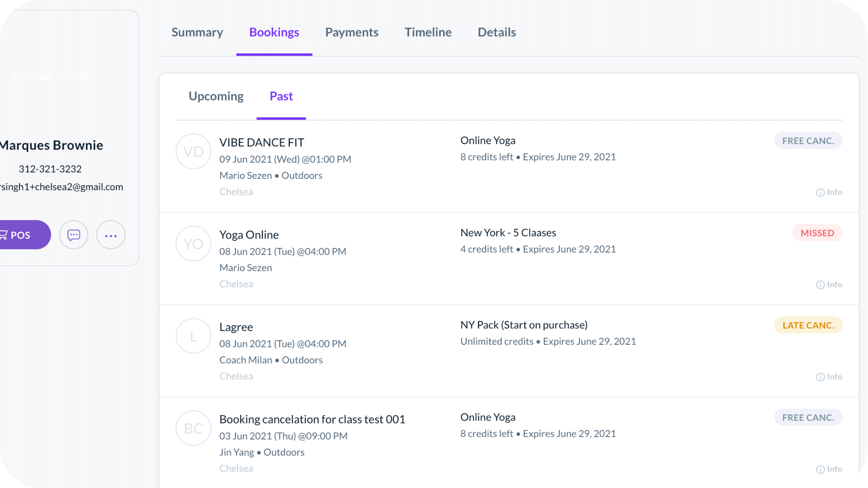Viewport: 868px width, 488px height.
Task: Open Info for Yoga Online booking
Action: [829, 285]
